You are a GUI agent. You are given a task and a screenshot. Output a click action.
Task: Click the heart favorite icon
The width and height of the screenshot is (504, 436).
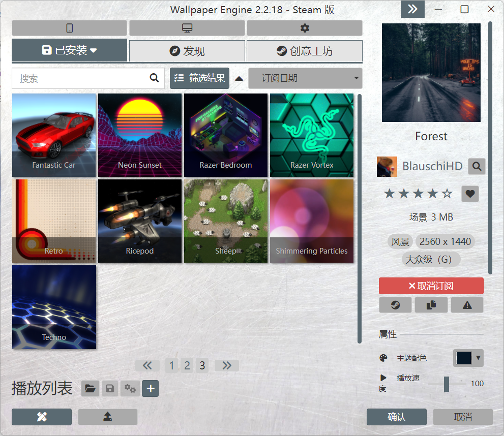[x=470, y=194]
